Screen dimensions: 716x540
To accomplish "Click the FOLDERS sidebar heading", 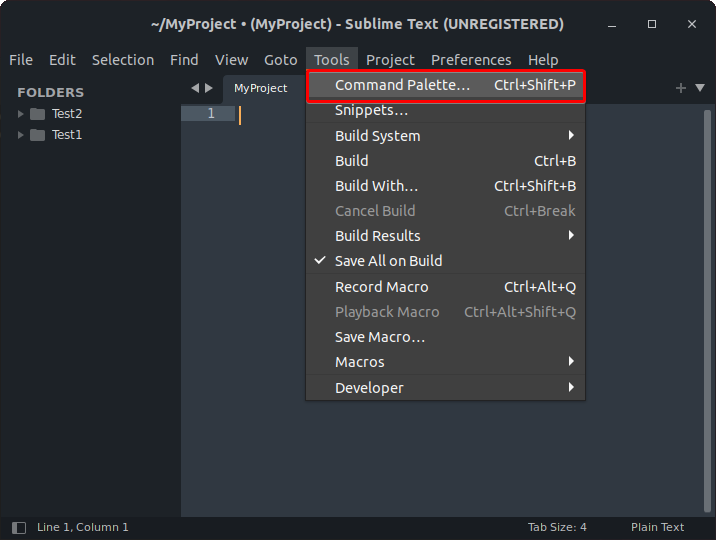I will (51, 93).
